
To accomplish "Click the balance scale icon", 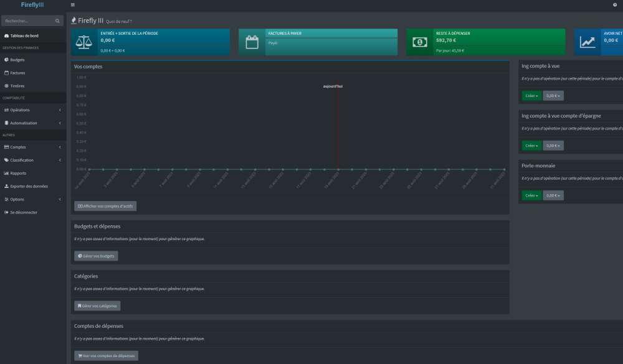I will pyautogui.click(x=84, y=42).
